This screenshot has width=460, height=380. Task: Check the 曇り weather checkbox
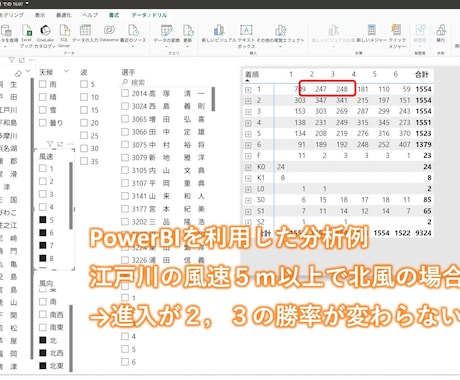coord(42,123)
